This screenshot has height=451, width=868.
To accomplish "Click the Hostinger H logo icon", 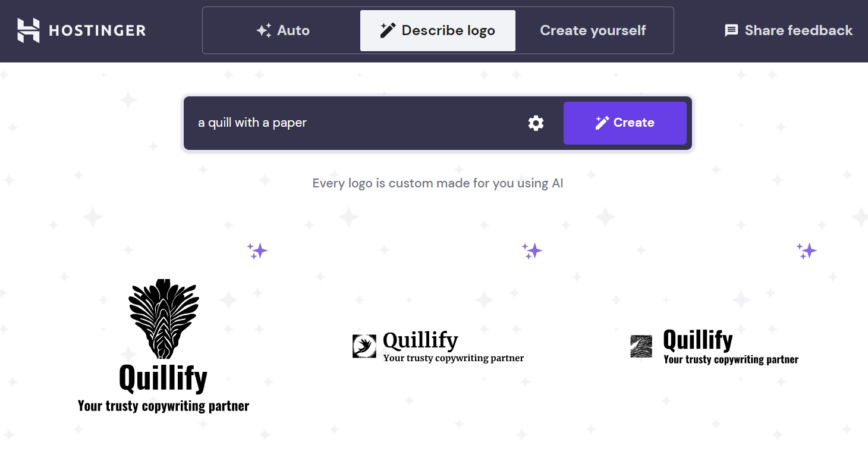I will coord(29,30).
